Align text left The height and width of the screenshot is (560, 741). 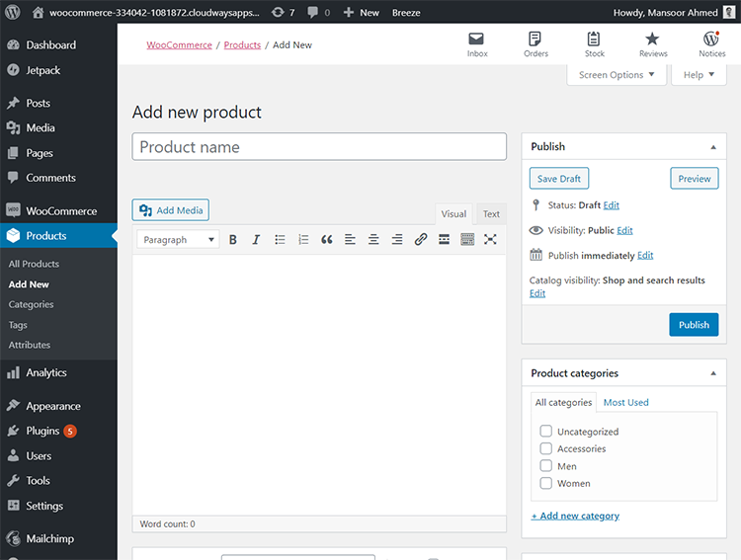350,240
